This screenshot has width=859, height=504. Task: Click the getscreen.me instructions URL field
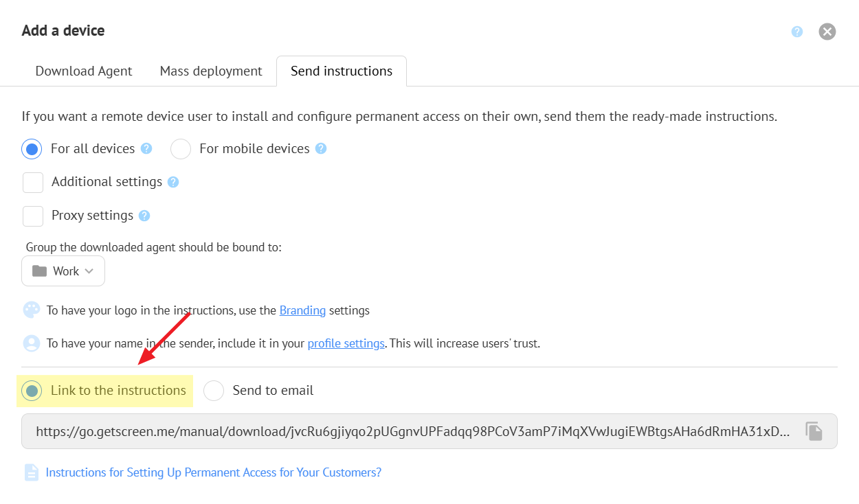[x=412, y=431]
